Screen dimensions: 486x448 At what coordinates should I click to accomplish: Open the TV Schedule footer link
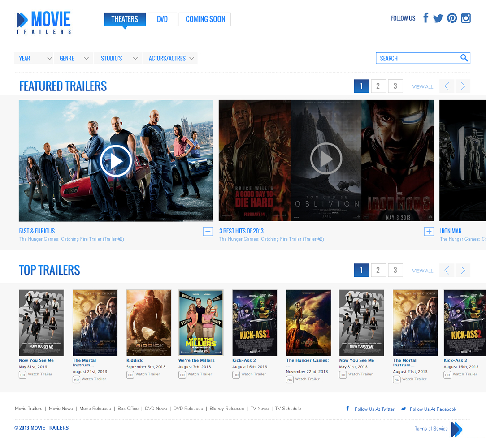(x=288, y=409)
